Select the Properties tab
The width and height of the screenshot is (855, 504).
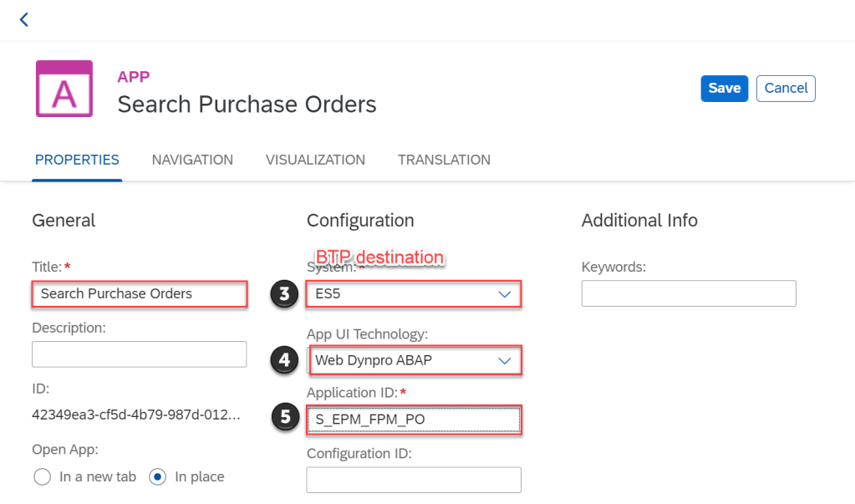77,160
